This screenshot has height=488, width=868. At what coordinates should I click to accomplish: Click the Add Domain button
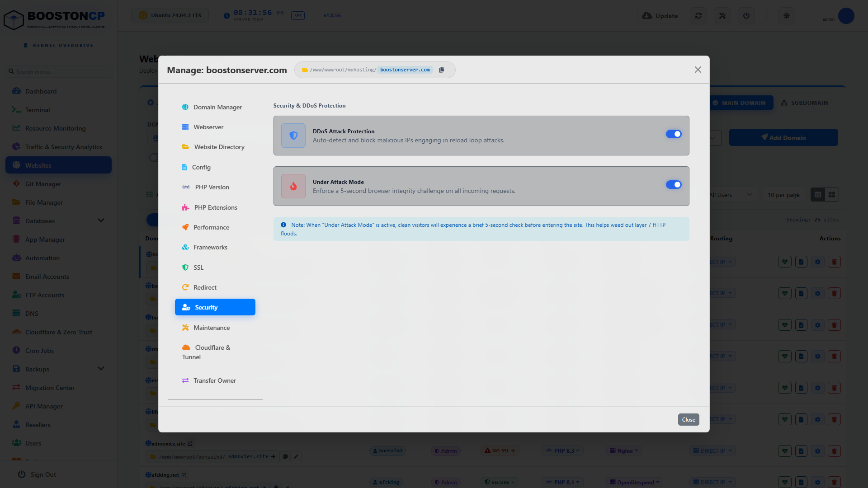pyautogui.click(x=783, y=137)
